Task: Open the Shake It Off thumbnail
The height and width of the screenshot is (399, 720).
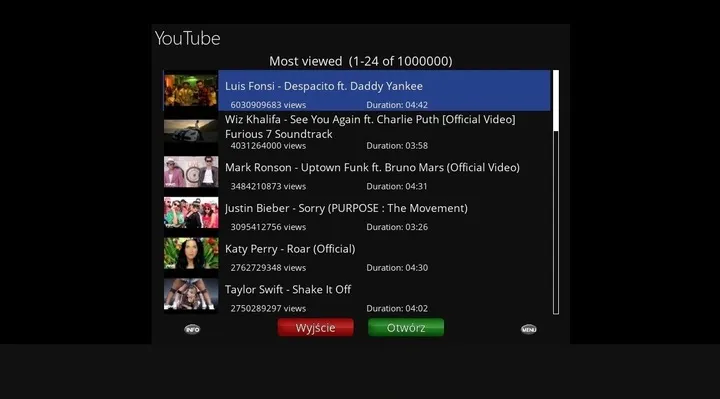Action: pos(191,294)
